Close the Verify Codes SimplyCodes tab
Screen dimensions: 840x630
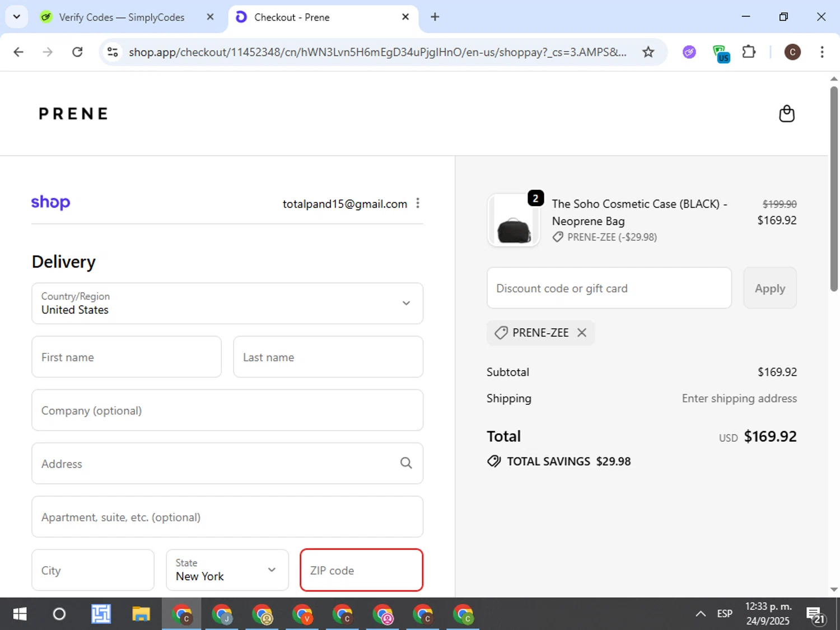(x=210, y=17)
